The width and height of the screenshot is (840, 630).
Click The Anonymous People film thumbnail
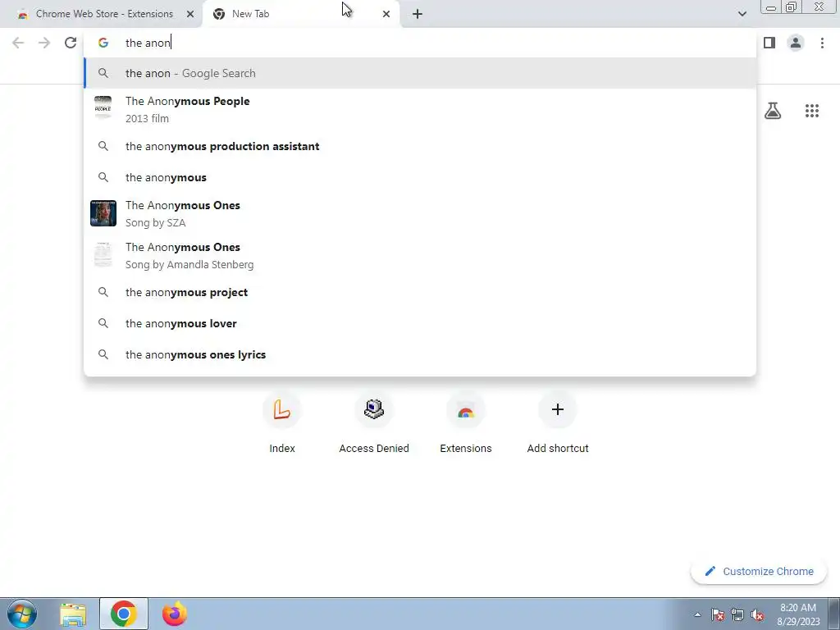coord(103,107)
